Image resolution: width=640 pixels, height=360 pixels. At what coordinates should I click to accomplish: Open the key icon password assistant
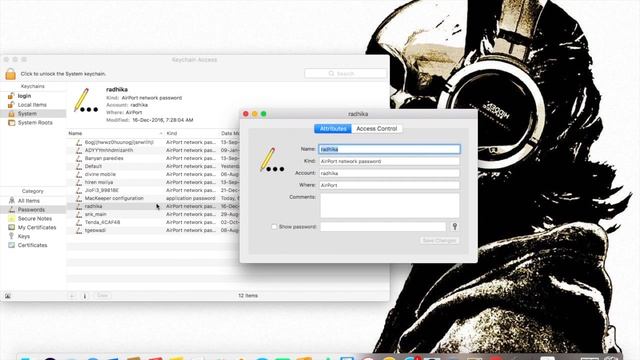(455, 227)
